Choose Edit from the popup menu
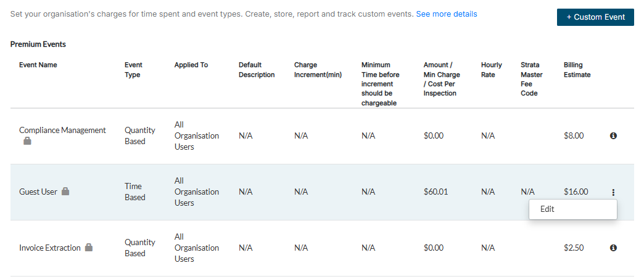The image size is (644, 279). pyautogui.click(x=547, y=209)
